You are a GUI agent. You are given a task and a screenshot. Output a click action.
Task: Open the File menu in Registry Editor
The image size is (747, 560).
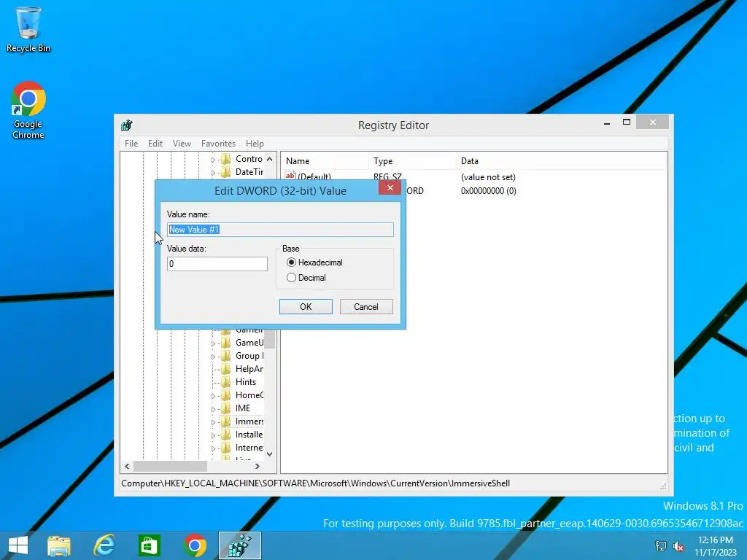tap(131, 144)
